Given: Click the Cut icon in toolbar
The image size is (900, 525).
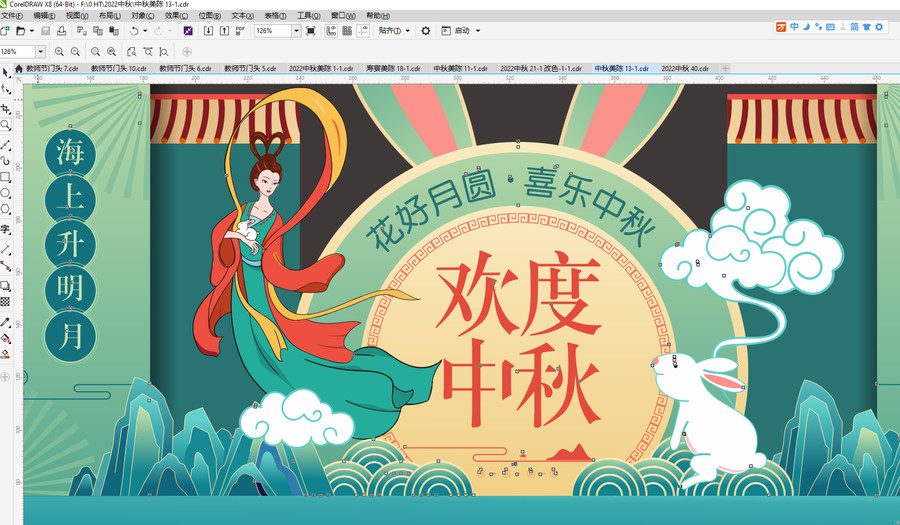Looking at the screenshot, I should 82,30.
